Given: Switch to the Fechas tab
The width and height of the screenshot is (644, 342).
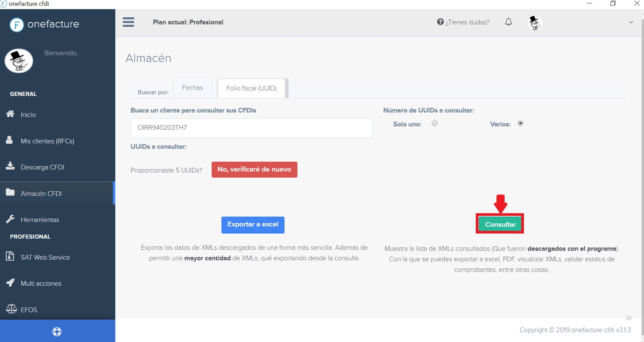Looking at the screenshot, I should point(192,87).
